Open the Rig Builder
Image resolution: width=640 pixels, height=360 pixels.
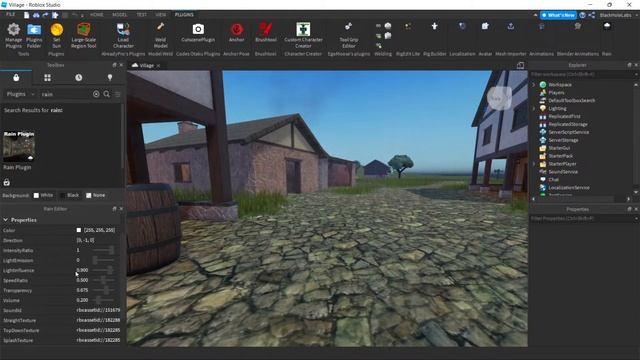click(434, 27)
